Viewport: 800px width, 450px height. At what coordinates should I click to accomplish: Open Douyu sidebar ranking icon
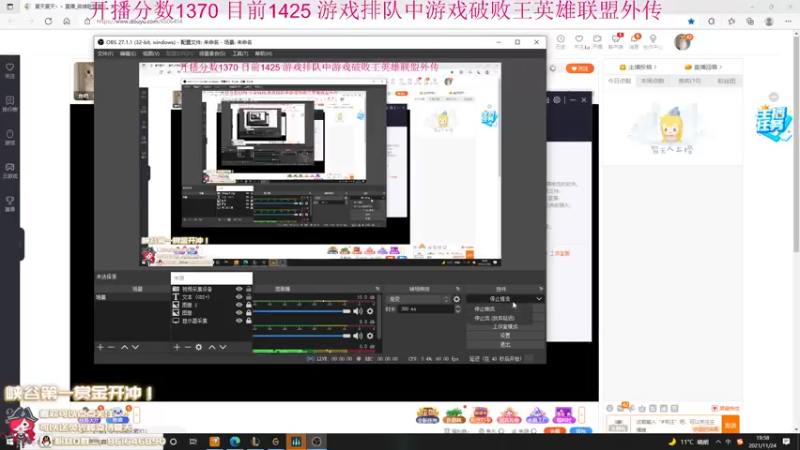10,104
